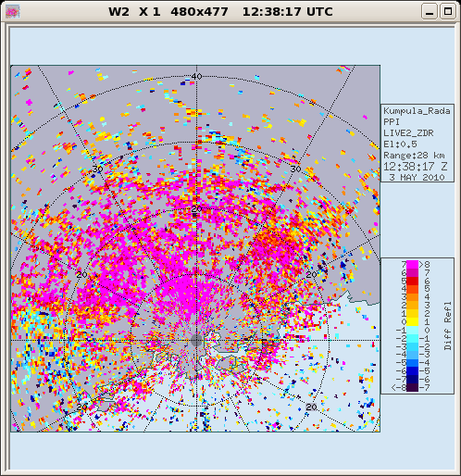Click the northeast 30 km range ring label

click(x=295, y=169)
